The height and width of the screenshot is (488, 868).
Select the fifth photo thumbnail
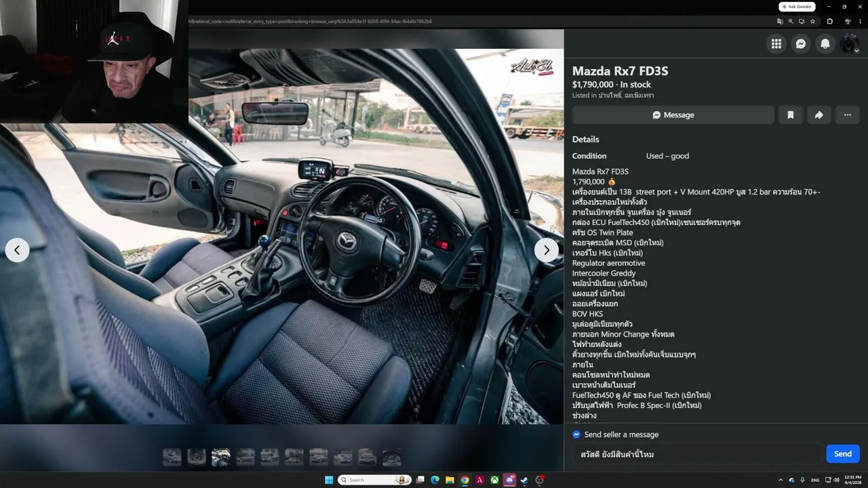270,457
